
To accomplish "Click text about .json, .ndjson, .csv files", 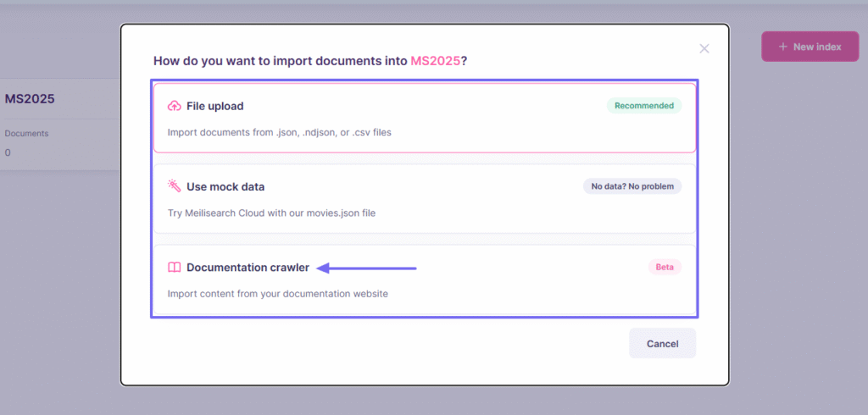I will point(280,132).
